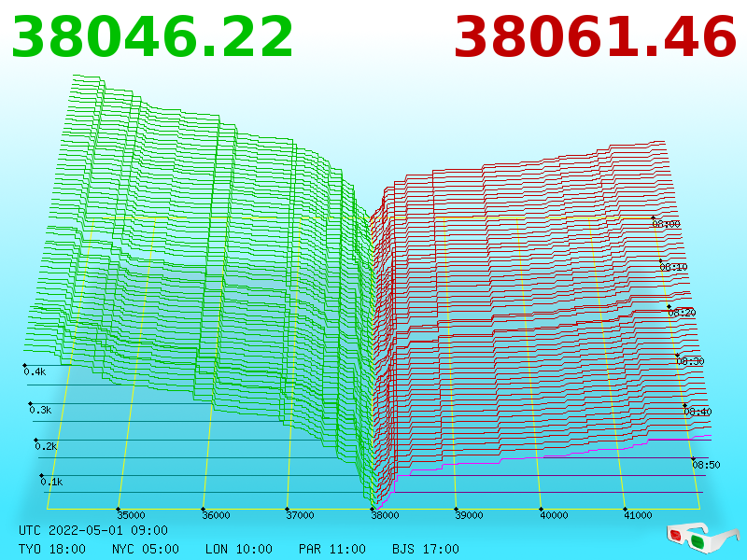Click the green bid price 38046.22
The width and height of the screenshot is (747, 560).
tap(152, 36)
